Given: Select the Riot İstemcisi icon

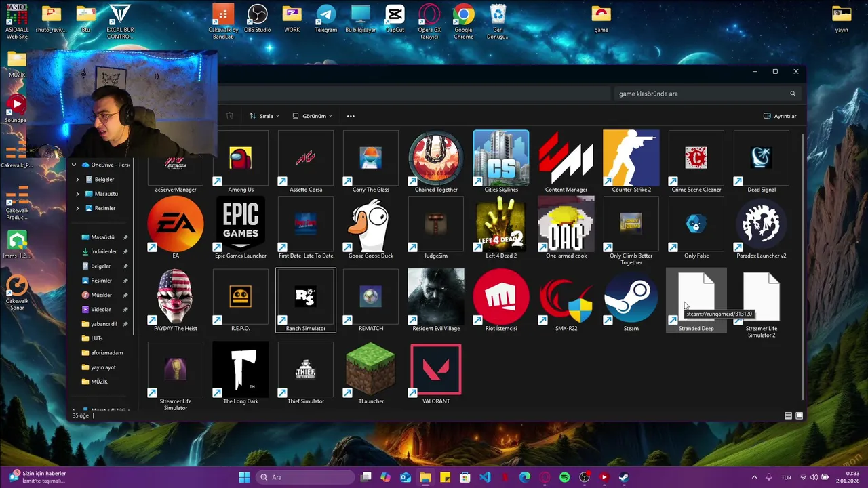Looking at the screenshot, I should pyautogui.click(x=501, y=296).
